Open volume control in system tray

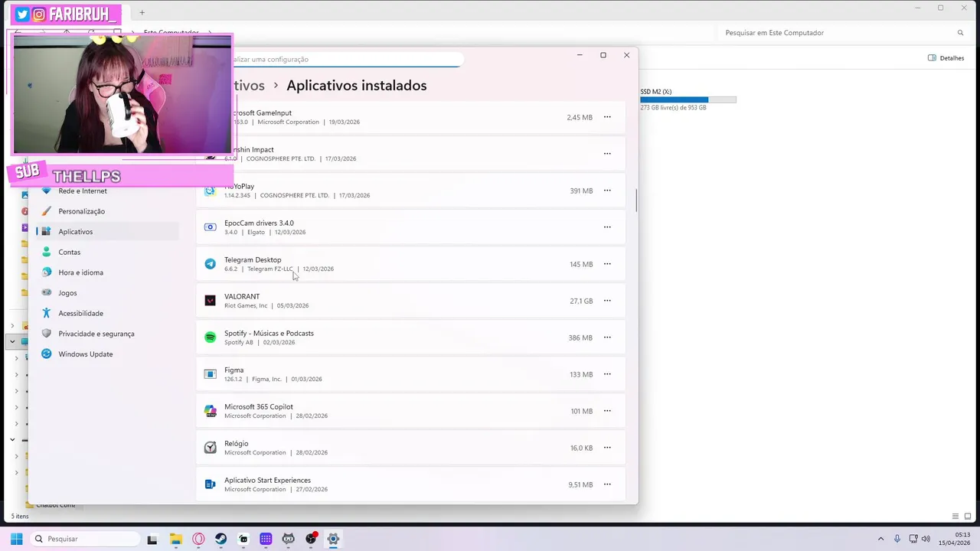(x=926, y=539)
